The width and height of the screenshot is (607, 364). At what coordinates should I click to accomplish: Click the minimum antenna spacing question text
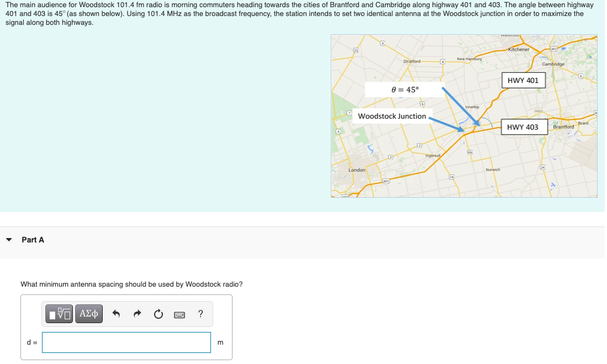[131, 284]
